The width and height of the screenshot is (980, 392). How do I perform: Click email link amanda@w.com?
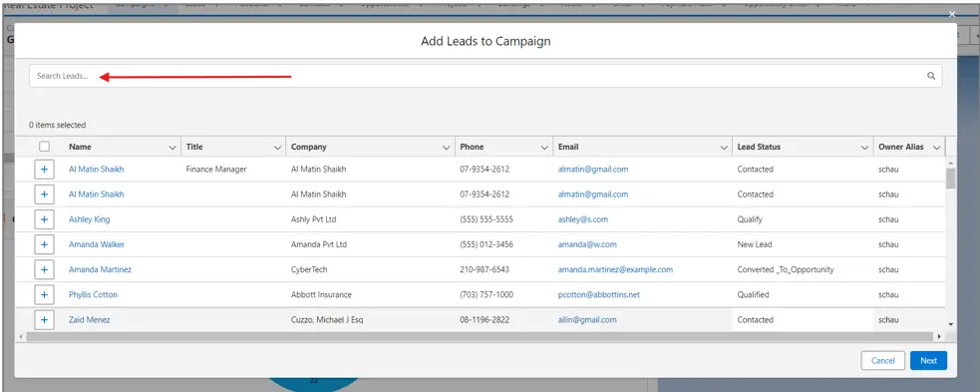587,244
